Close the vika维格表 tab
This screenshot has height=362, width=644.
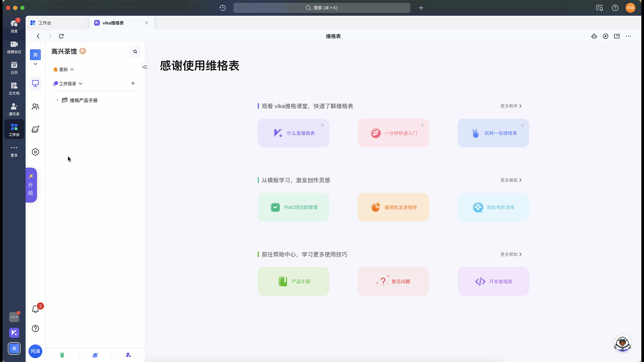(x=147, y=23)
